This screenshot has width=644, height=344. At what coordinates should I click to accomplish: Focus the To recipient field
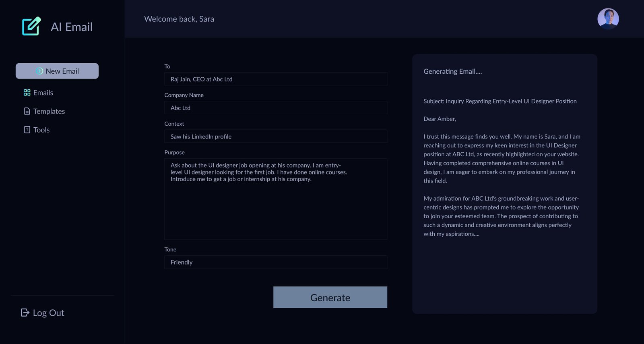point(276,79)
